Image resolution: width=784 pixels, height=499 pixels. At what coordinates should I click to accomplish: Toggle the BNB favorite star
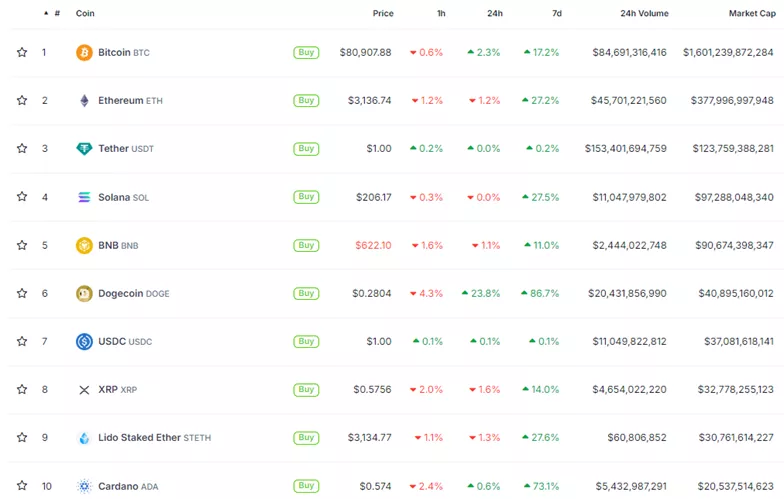(22, 245)
